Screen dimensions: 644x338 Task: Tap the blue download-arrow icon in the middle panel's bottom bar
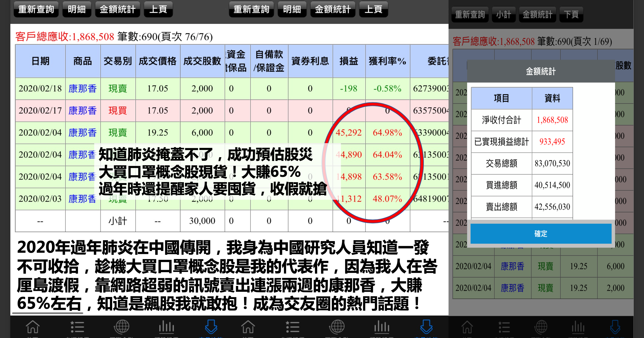point(426,327)
